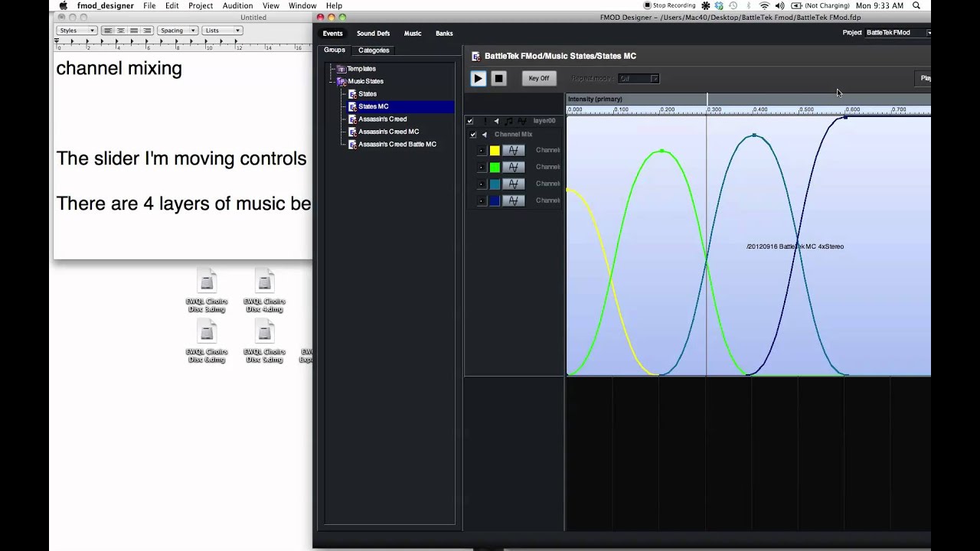
Task: Click the Channel Mix speaker icon
Action: click(484, 135)
